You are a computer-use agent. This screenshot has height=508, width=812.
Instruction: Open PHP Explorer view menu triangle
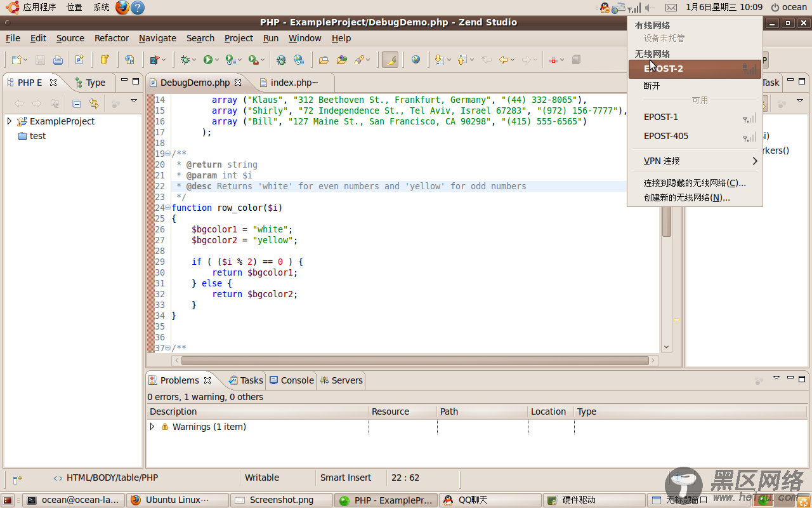[x=134, y=101]
